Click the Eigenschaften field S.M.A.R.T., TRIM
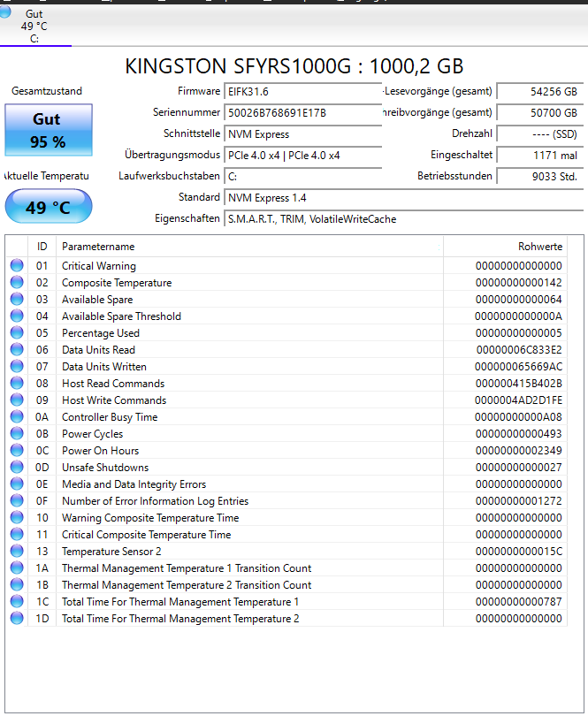This screenshot has width=588, height=716. tap(403, 218)
